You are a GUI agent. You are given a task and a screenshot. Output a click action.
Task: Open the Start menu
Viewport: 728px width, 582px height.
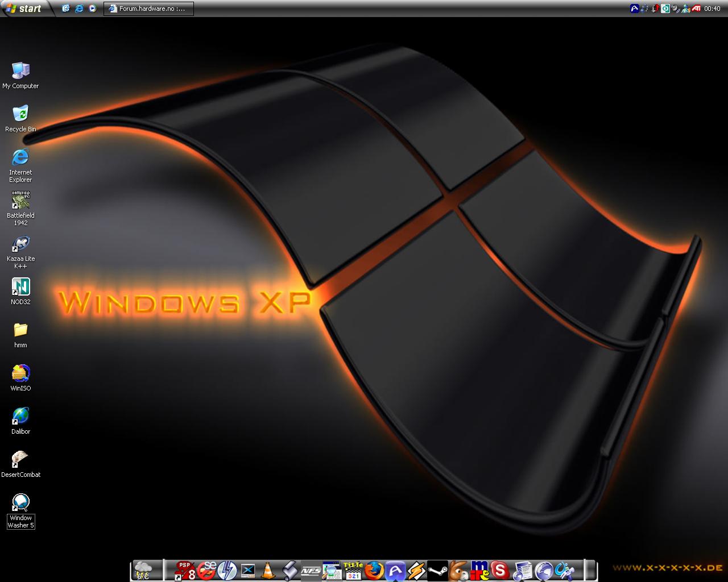(25, 8)
